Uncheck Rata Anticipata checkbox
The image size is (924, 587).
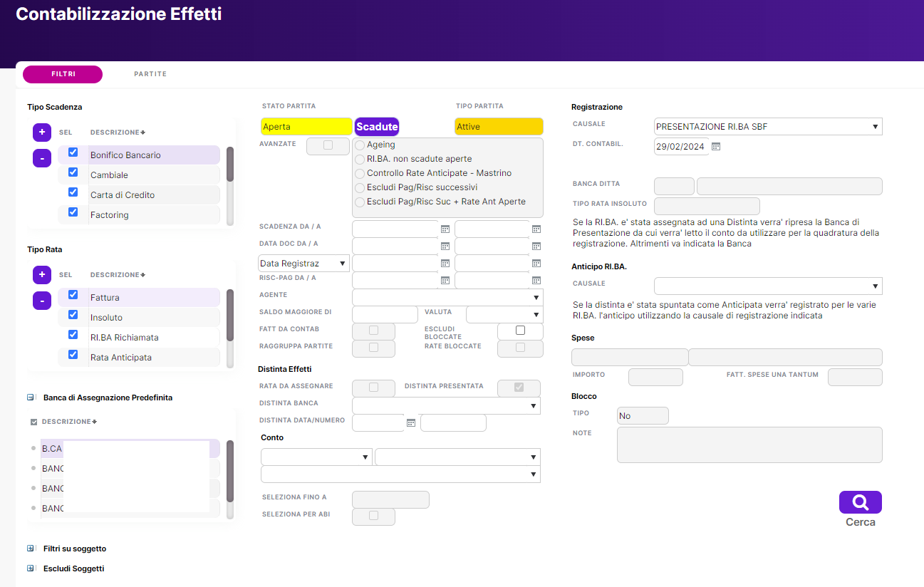(73, 355)
